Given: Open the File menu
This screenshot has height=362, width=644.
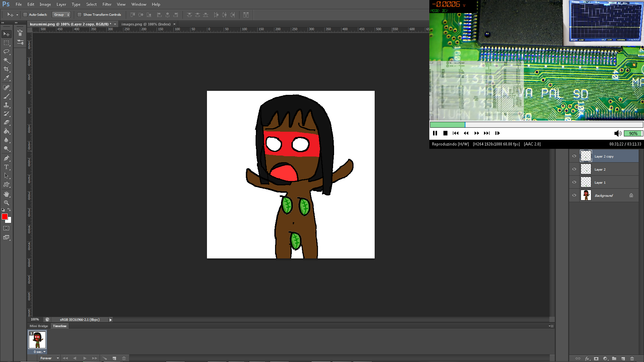Looking at the screenshot, I should pos(19,4).
